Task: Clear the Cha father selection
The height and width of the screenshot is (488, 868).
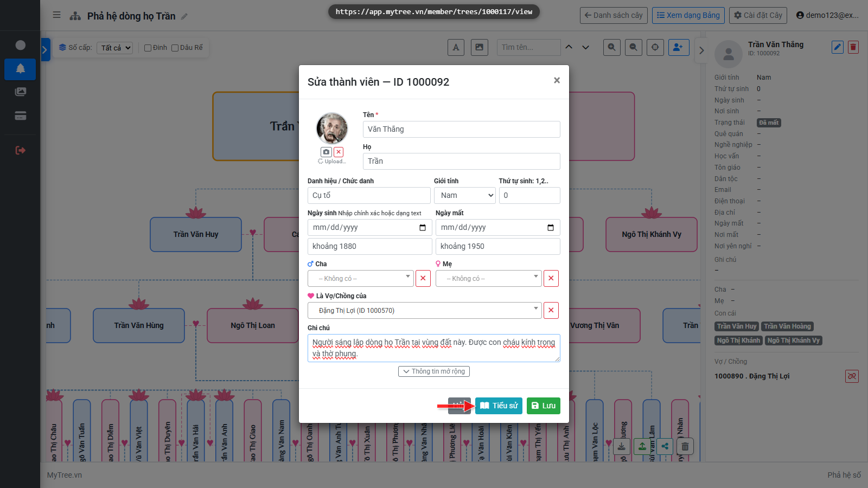Action: 423,278
